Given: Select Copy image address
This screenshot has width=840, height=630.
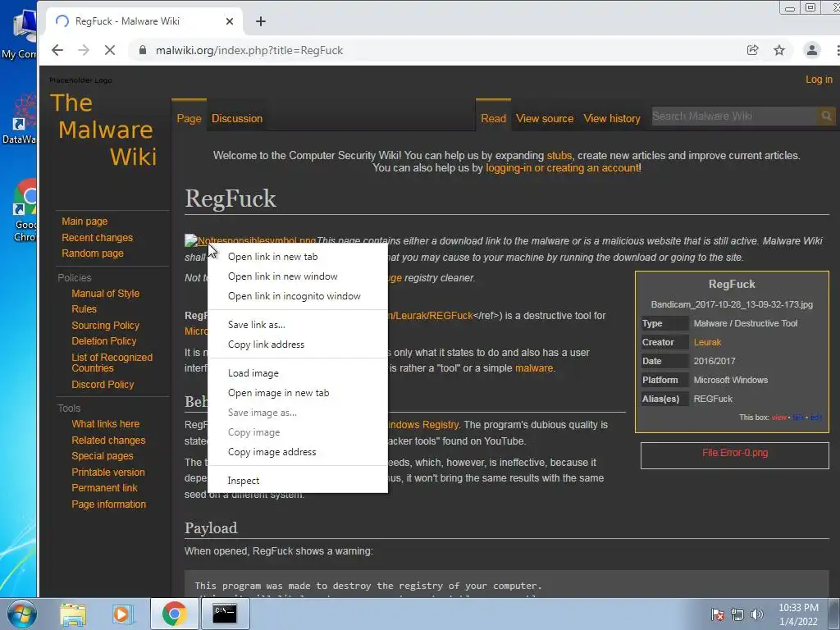Looking at the screenshot, I should [272, 452].
